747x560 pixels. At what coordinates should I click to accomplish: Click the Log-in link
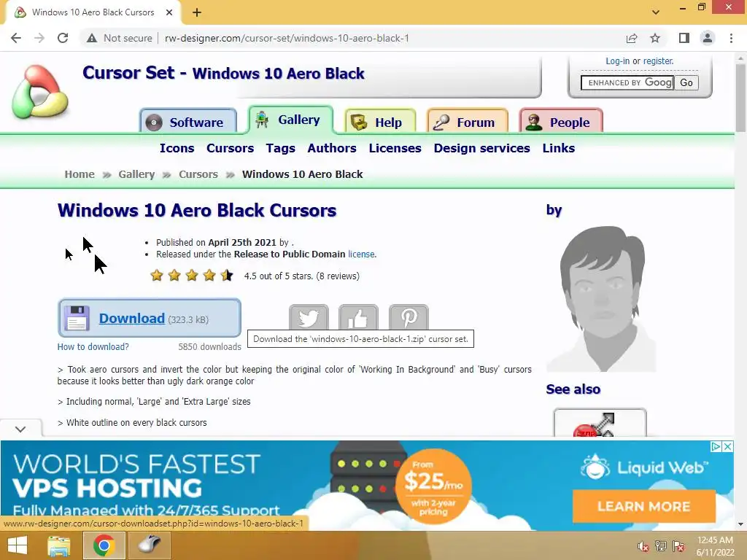(617, 61)
